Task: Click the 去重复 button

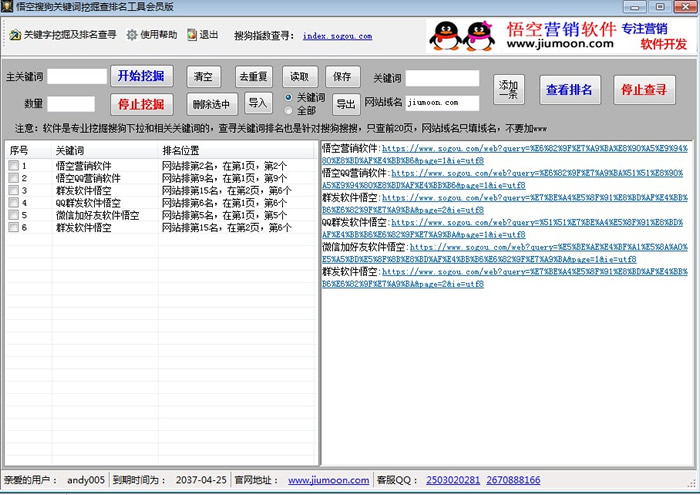Action: pyautogui.click(x=254, y=77)
